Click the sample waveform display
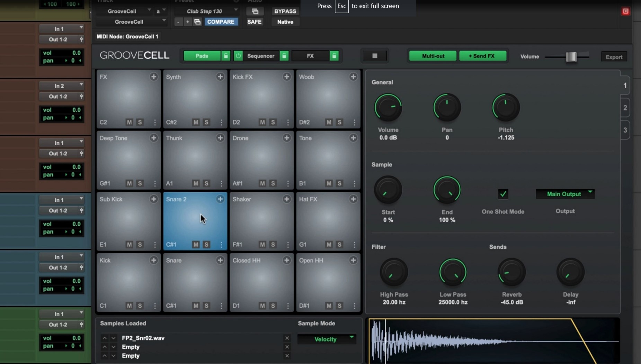This screenshot has width=641, height=364. (x=494, y=341)
